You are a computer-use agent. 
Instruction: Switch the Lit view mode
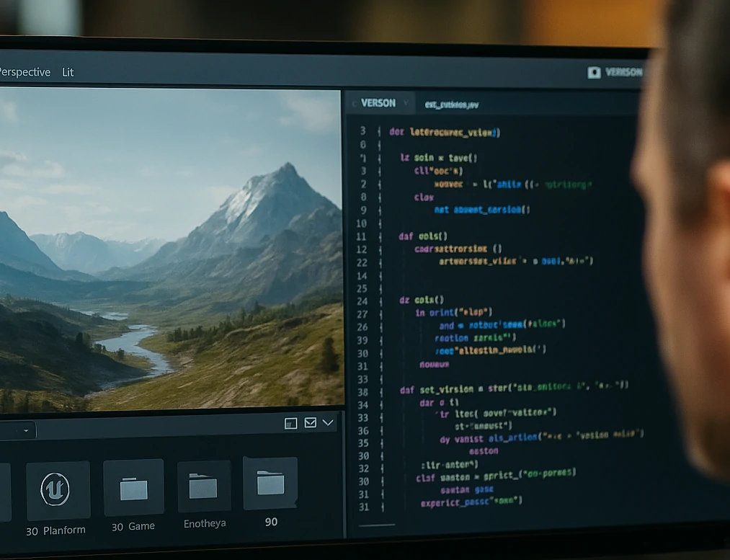(x=68, y=72)
